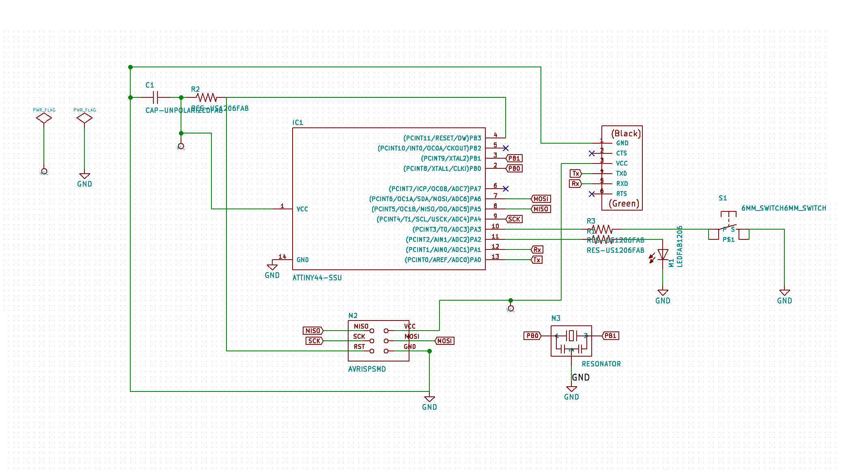Select the PB1 net label at IC1 pin 3
Image resolution: width=868 pixels, height=471 pixels.
click(514, 158)
